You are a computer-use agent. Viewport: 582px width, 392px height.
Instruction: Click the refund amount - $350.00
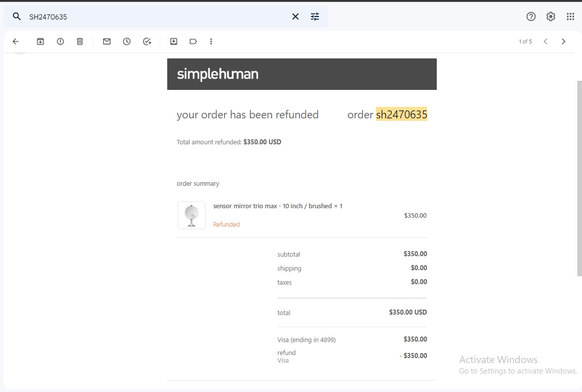pyautogui.click(x=413, y=356)
